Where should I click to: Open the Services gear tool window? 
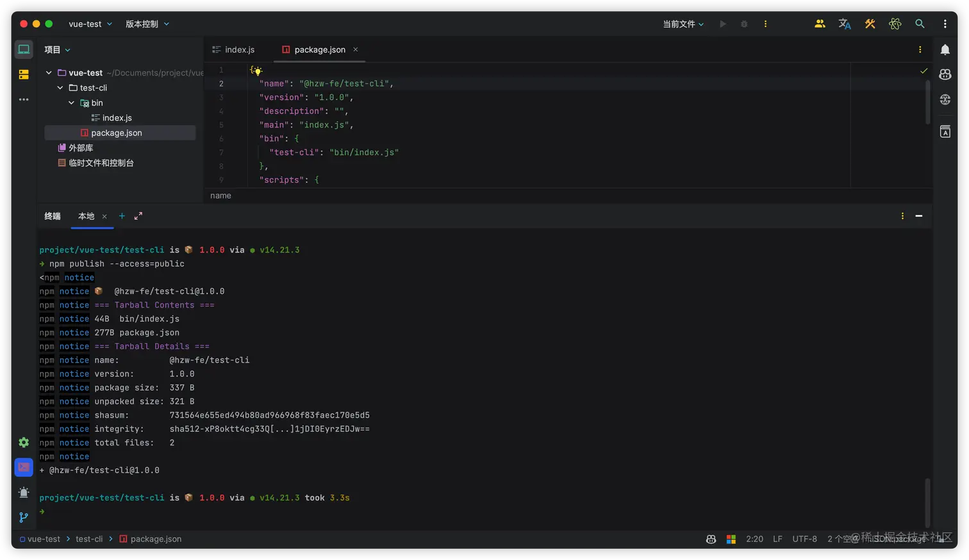[x=24, y=442]
